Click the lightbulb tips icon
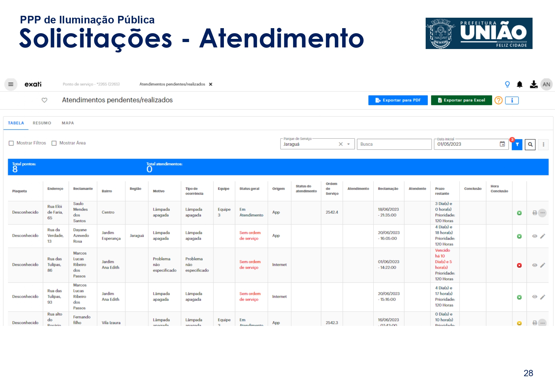555x392 pixels. point(507,84)
